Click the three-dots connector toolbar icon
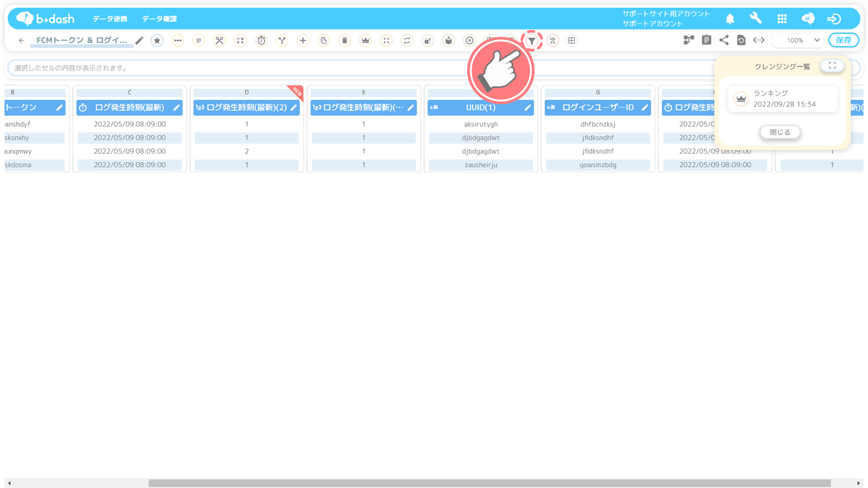The image size is (868, 488). (x=178, y=40)
